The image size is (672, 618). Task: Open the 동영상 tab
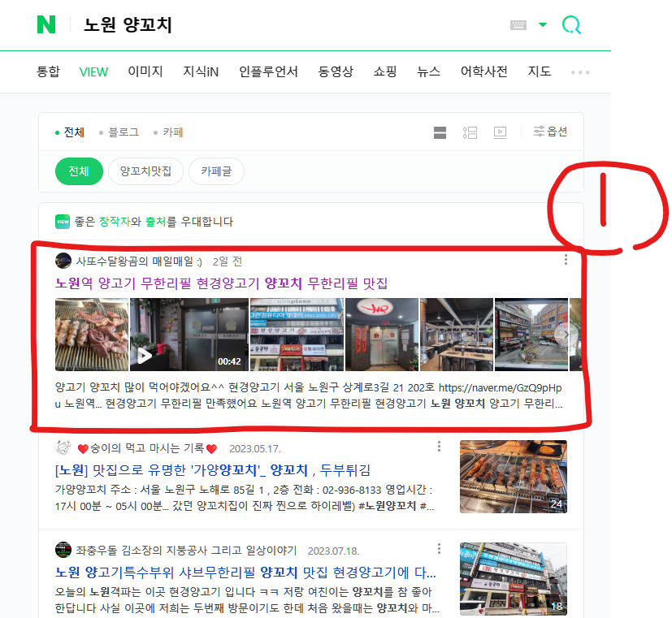pyautogui.click(x=336, y=71)
